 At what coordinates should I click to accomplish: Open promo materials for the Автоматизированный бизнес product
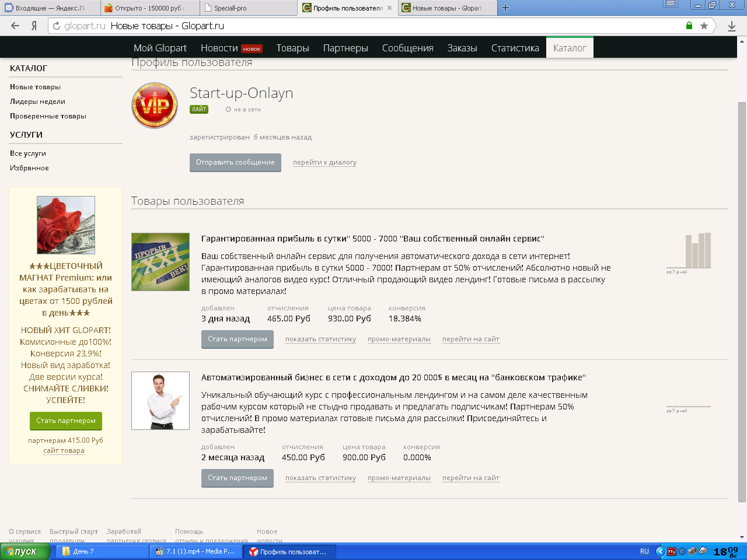point(399,478)
